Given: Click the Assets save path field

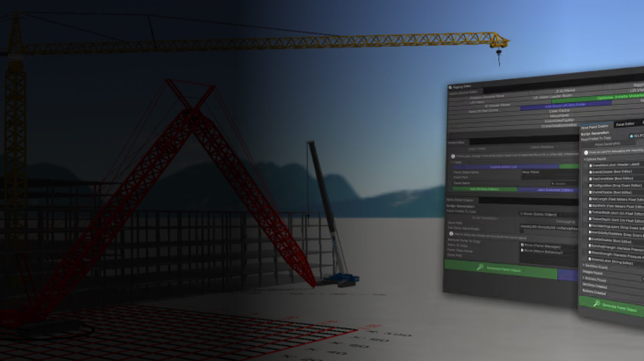Looking at the screenshot, I should tap(549, 227).
